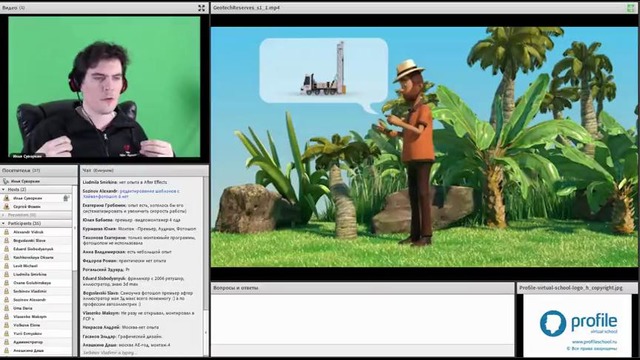Select participant Yurii Ermyakov
Screen dimensions: 640x360
click(36, 333)
